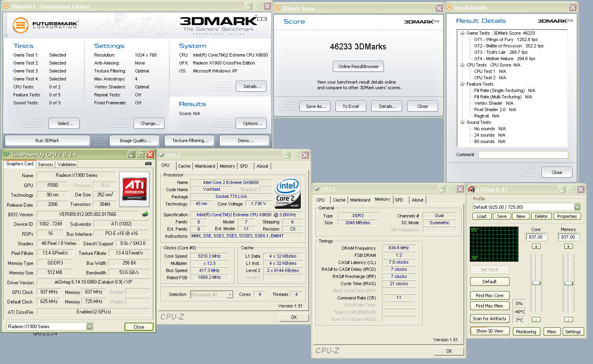This screenshot has width=593, height=364.
Task: Click the 3DMark Score window title icon
Action: [277, 8]
